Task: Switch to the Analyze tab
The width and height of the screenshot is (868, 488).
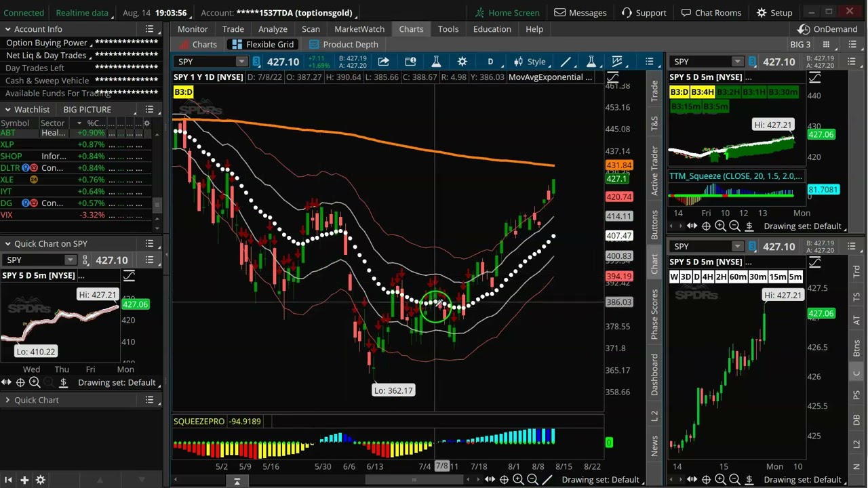Action: pos(273,29)
